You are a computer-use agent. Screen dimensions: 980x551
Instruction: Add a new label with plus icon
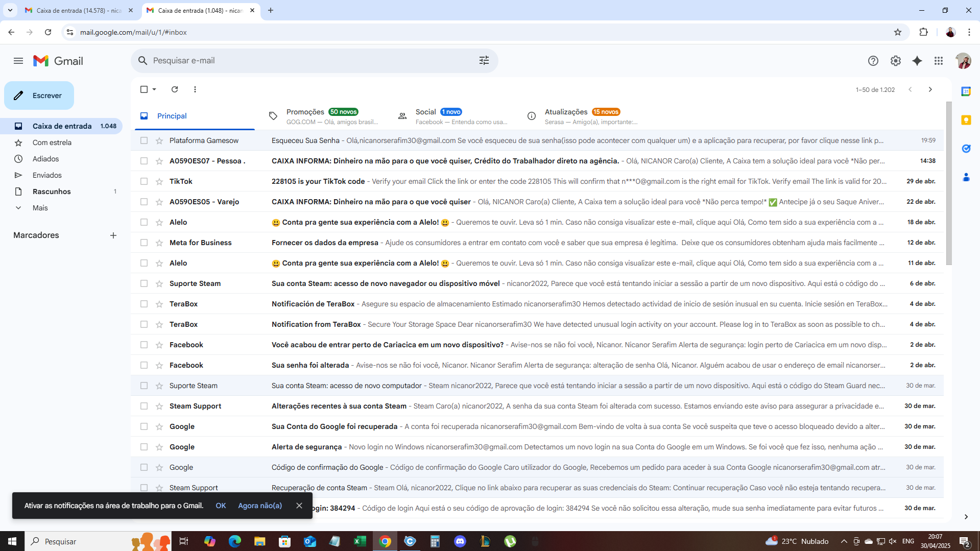[x=113, y=235]
